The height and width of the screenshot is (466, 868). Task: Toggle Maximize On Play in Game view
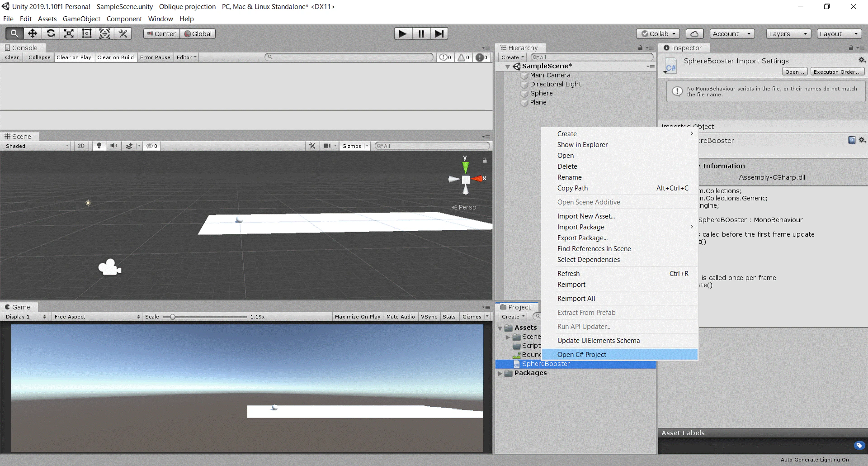[x=358, y=317]
